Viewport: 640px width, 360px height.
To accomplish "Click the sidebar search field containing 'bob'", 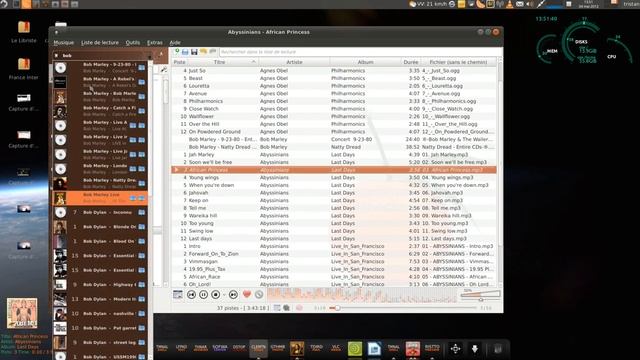I will point(102,56).
